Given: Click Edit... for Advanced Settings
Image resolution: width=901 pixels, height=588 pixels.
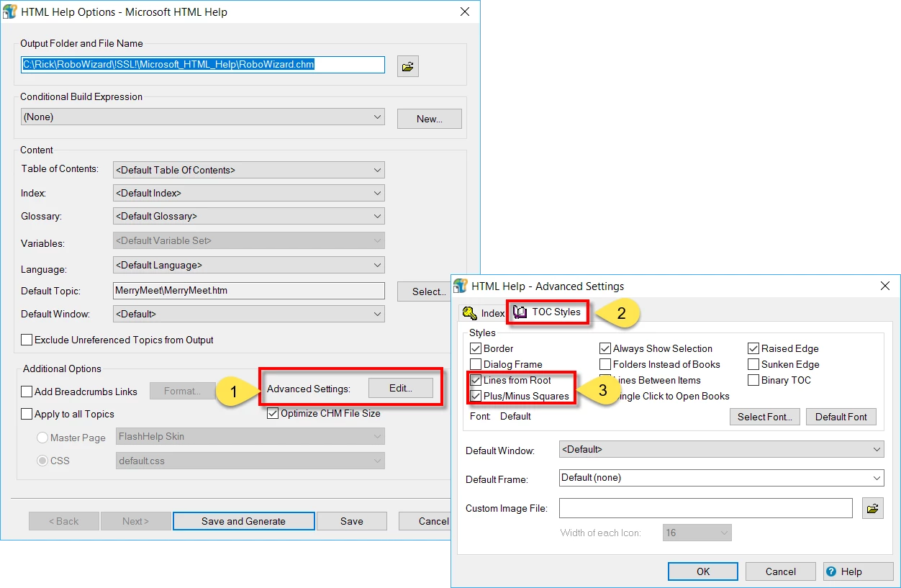Looking at the screenshot, I should coord(401,388).
